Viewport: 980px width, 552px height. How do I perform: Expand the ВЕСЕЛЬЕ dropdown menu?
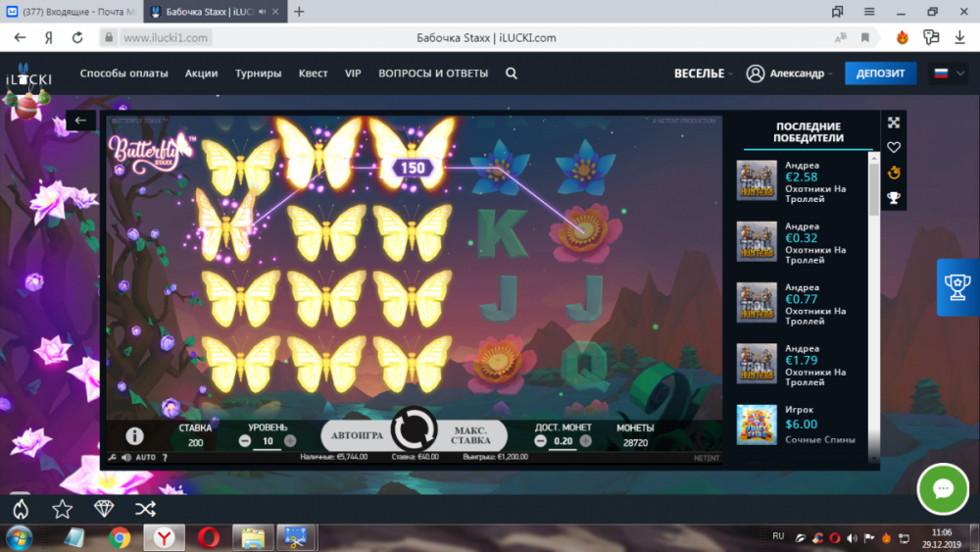pos(703,74)
